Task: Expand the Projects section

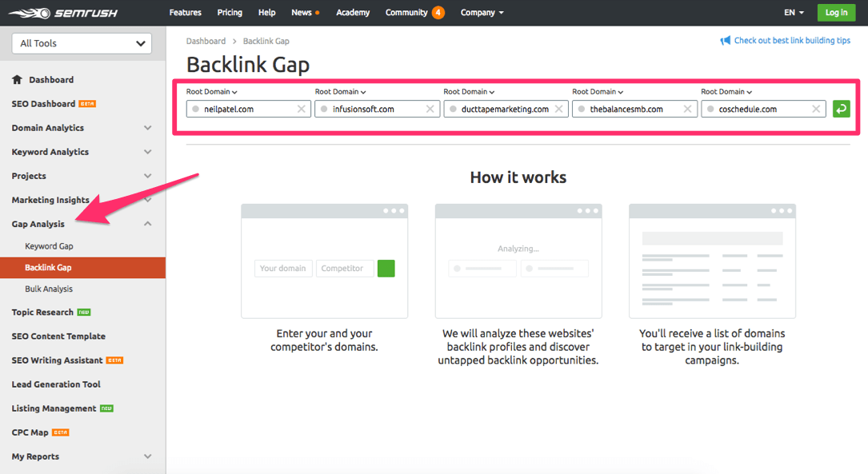Action: point(148,176)
